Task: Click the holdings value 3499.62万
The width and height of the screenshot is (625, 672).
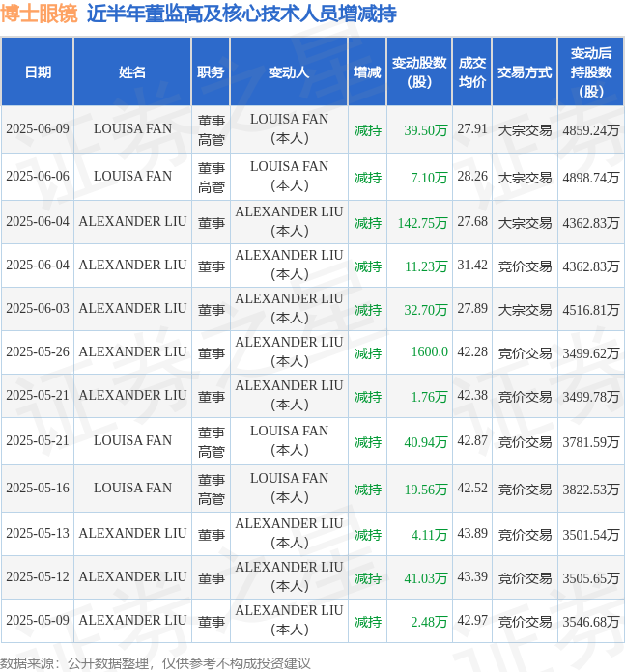Action: coord(590,353)
